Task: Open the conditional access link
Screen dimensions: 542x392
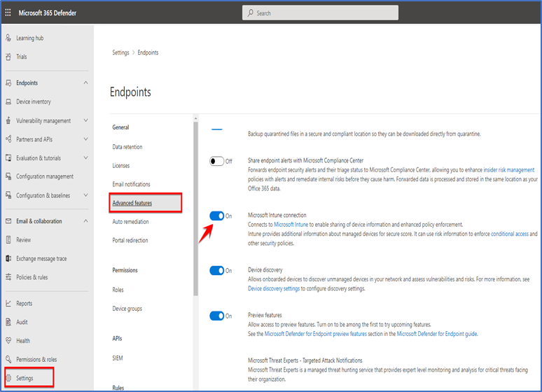Action: click(x=510, y=234)
